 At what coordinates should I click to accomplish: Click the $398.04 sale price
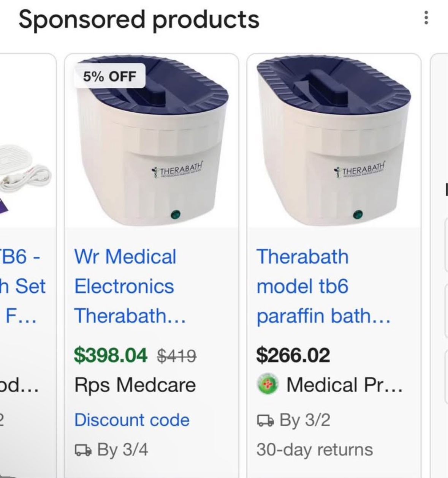[x=110, y=355]
